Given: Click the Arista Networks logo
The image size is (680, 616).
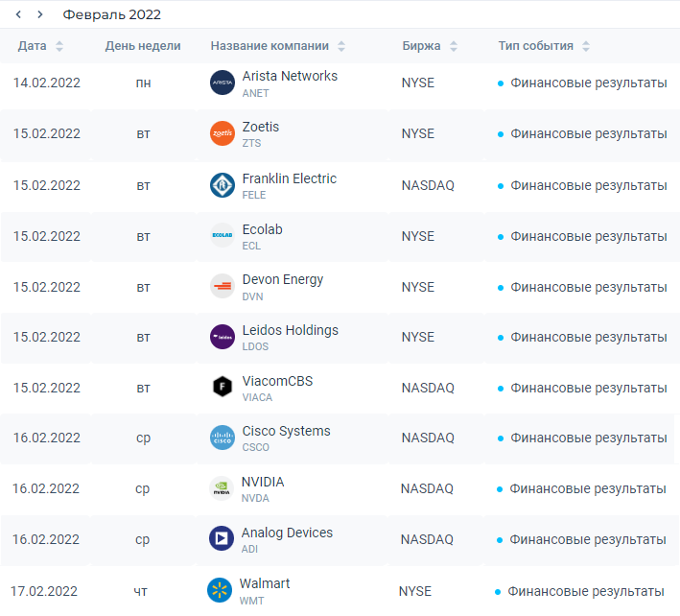Looking at the screenshot, I should (x=223, y=83).
